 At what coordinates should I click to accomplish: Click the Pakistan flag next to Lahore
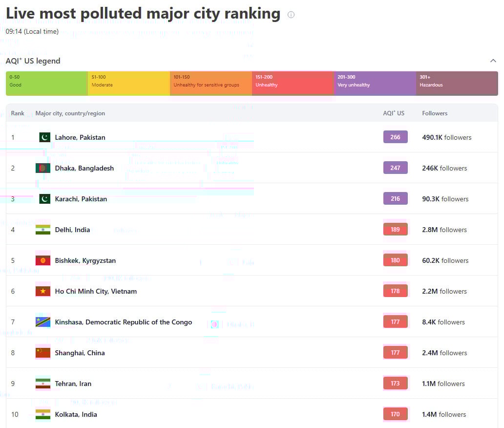(x=44, y=137)
